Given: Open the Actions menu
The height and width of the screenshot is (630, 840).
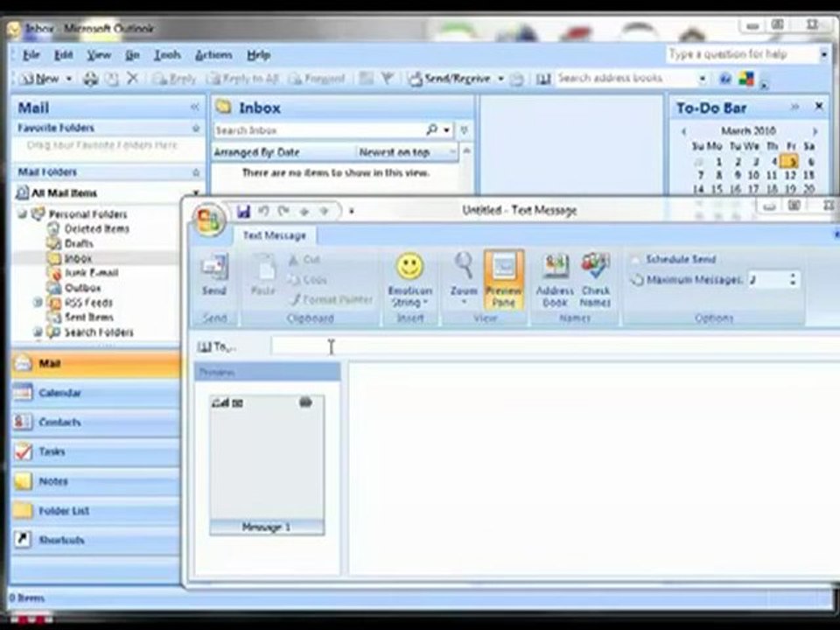Looking at the screenshot, I should [213, 54].
